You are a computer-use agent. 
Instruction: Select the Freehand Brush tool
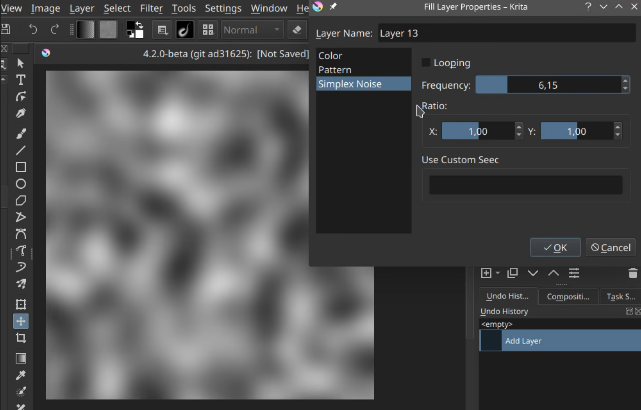tap(21, 134)
